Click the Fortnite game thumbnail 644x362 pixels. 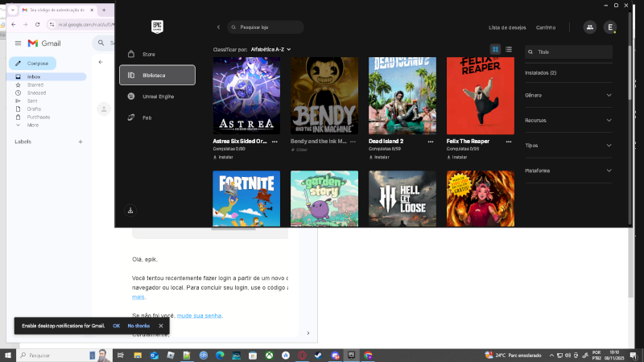[x=246, y=198]
